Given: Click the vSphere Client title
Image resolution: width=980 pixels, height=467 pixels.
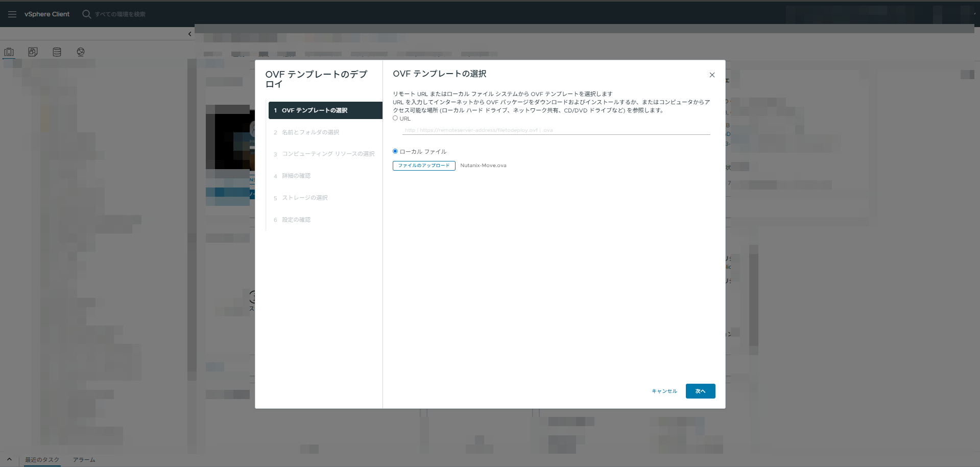Looking at the screenshot, I should click(x=47, y=14).
